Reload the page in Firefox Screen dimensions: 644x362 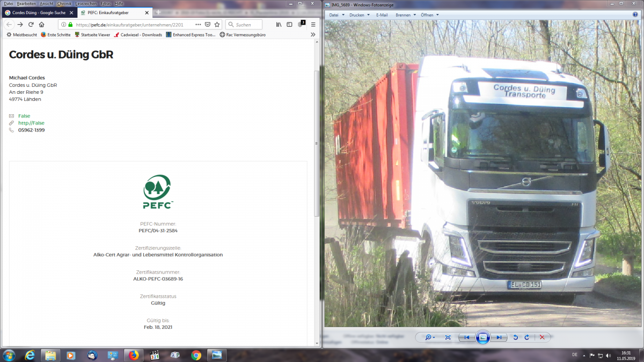click(31, 25)
